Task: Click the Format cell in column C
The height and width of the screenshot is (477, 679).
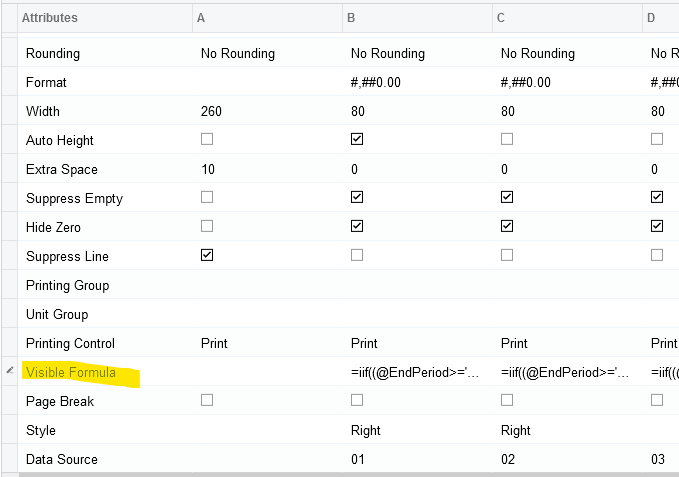Action: pos(567,82)
